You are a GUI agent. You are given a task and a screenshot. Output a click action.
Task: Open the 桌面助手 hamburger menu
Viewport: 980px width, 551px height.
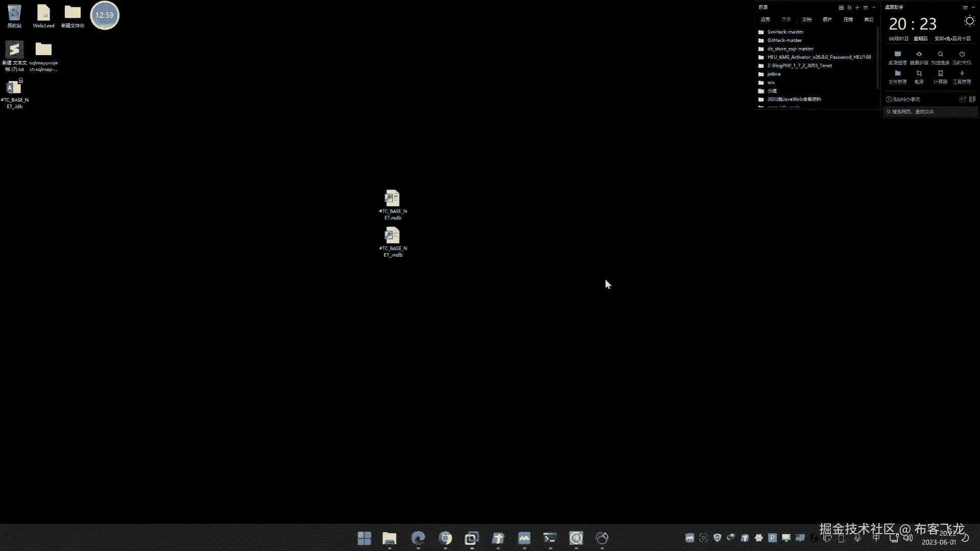(965, 8)
